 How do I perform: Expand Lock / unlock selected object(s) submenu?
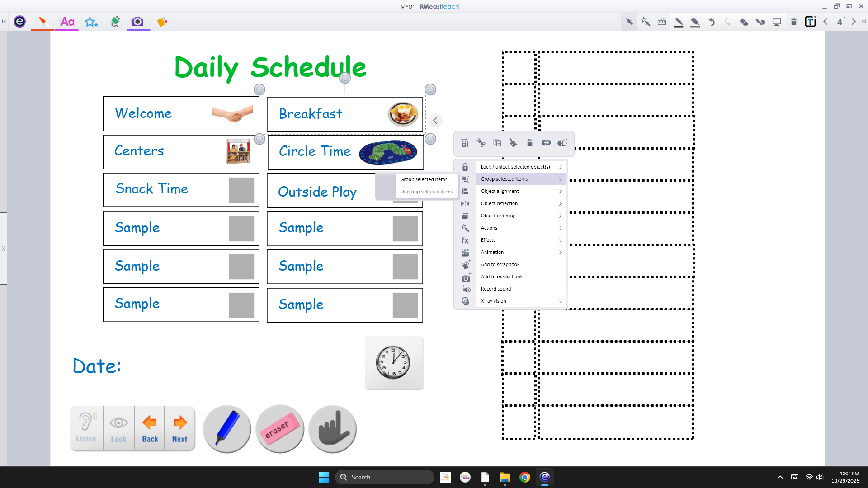tap(521, 167)
